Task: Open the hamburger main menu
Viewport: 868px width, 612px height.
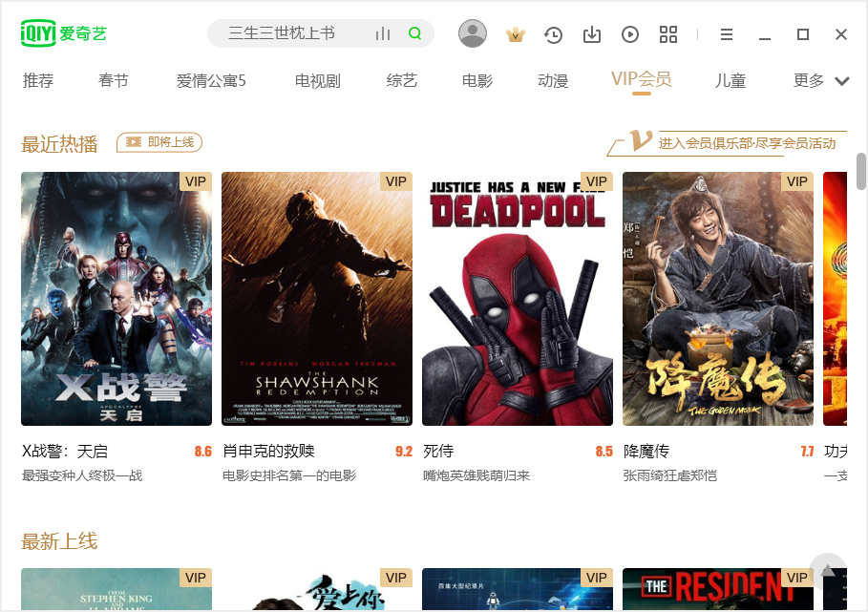Action: [727, 34]
